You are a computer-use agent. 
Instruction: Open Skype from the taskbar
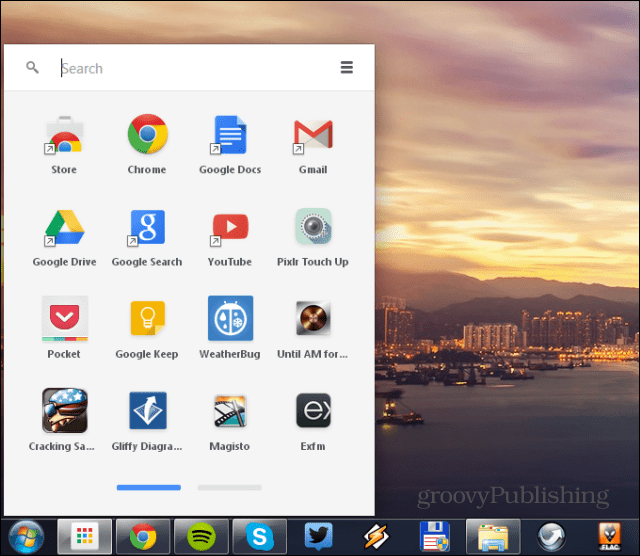tap(260, 536)
